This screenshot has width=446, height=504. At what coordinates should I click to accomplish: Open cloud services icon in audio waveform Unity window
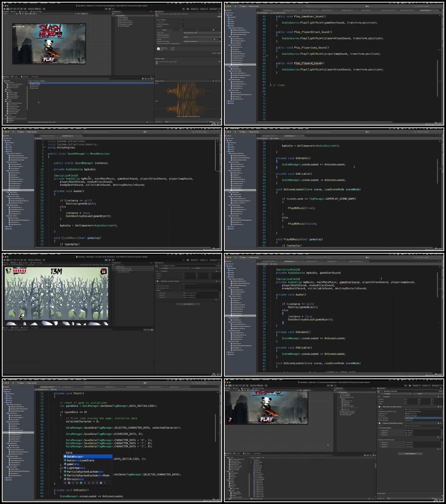click(x=188, y=9)
